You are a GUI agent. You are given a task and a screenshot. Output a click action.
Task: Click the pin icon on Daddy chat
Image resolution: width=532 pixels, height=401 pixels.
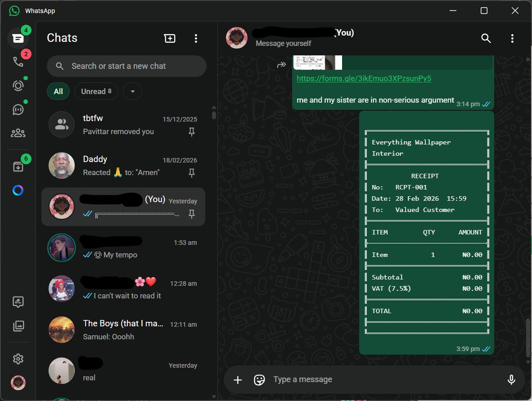pos(192,173)
